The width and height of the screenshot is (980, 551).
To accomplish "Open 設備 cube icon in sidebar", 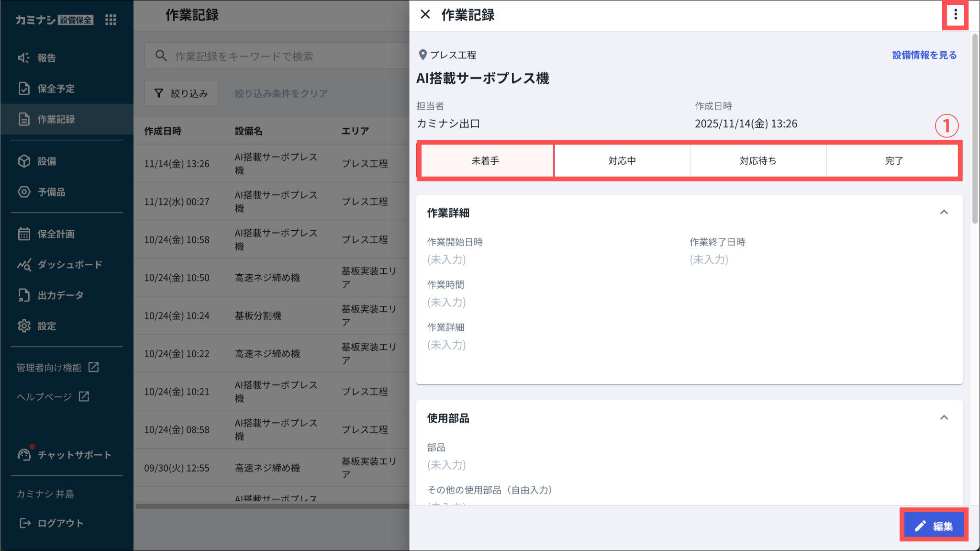I will (24, 161).
